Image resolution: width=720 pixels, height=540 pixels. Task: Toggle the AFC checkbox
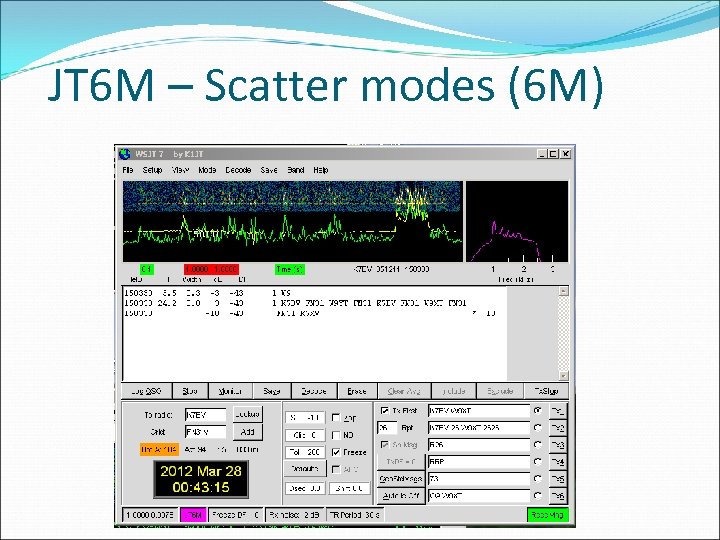pos(336,469)
